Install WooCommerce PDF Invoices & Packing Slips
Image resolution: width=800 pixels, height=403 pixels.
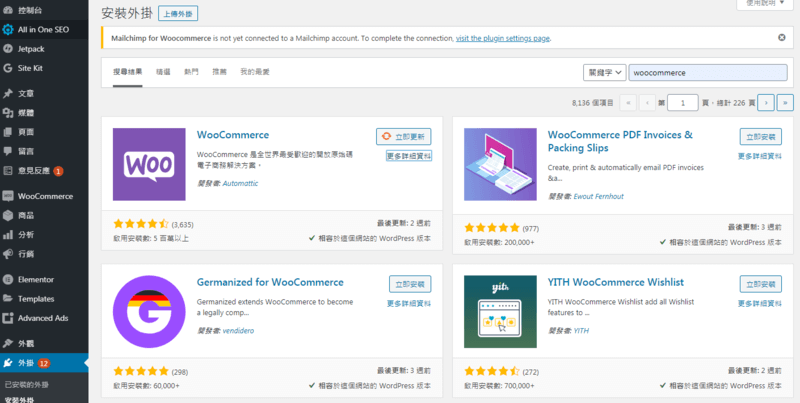[760, 136]
